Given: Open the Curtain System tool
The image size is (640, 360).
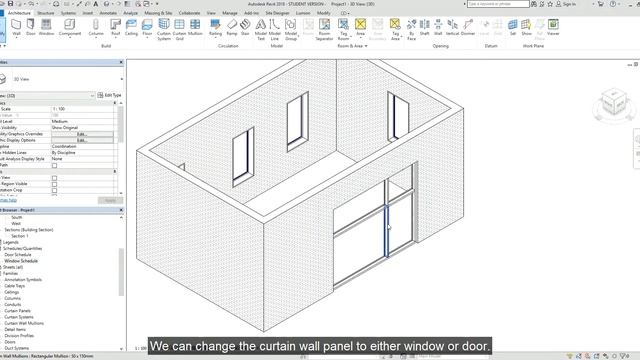Looking at the screenshot, I should [164, 29].
